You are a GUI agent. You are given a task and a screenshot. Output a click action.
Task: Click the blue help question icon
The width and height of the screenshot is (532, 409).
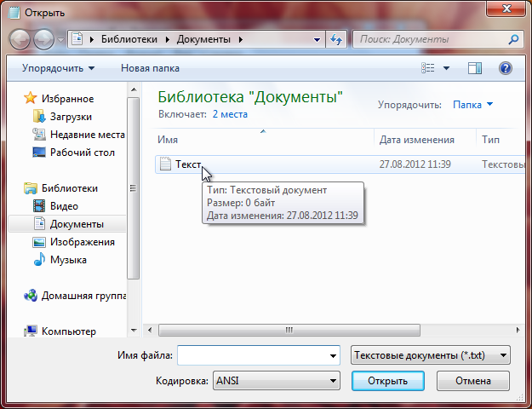[x=506, y=68]
